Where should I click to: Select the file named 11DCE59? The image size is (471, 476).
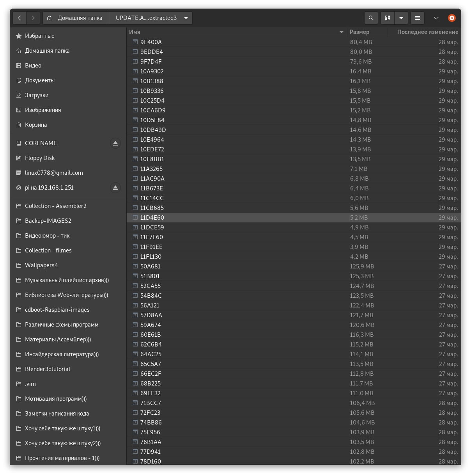pyautogui.click(x=152, y=227)
